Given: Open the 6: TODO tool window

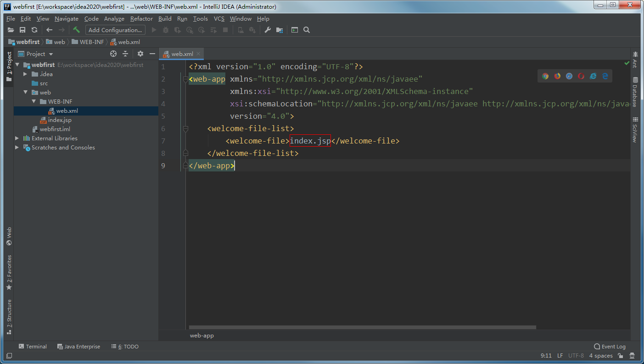Looking at the screenshot, I should pos(125,347).
